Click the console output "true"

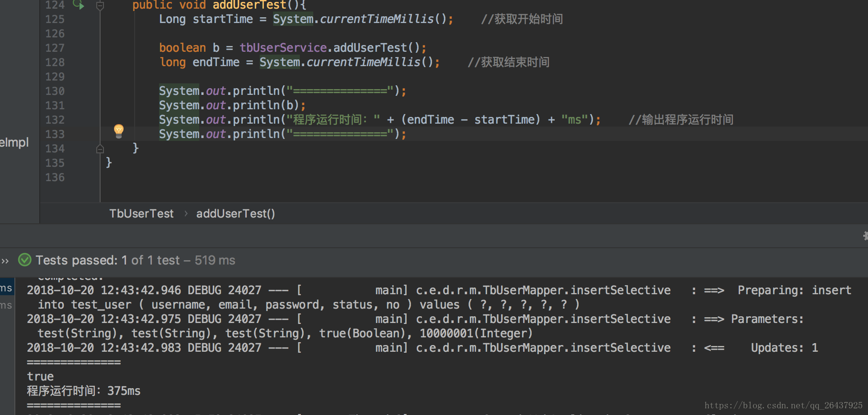pos(40,377)
